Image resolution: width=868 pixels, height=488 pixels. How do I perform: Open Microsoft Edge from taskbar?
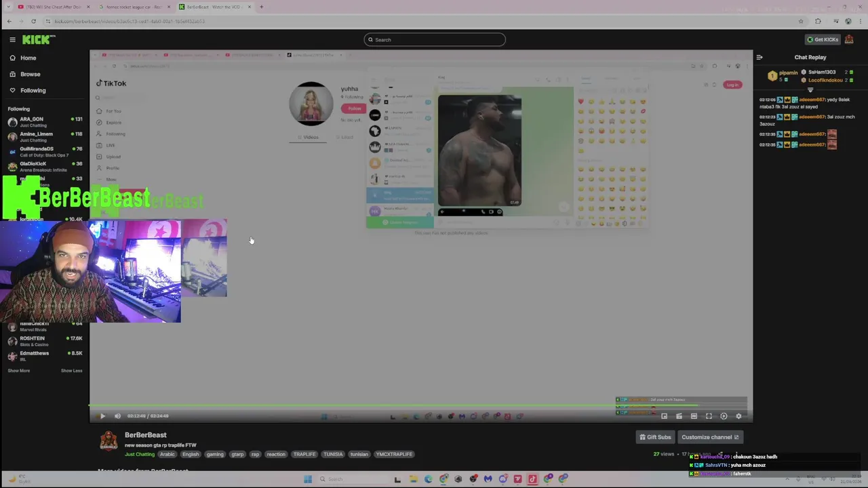[x=428, y=479]
